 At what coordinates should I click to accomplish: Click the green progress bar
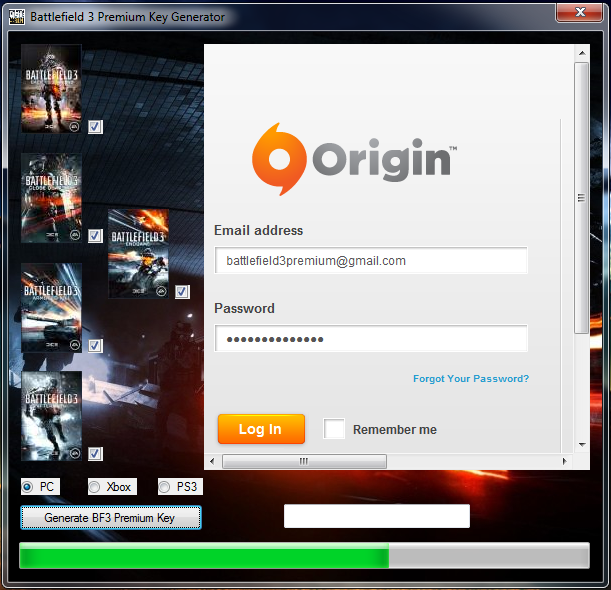click(304, 555)
